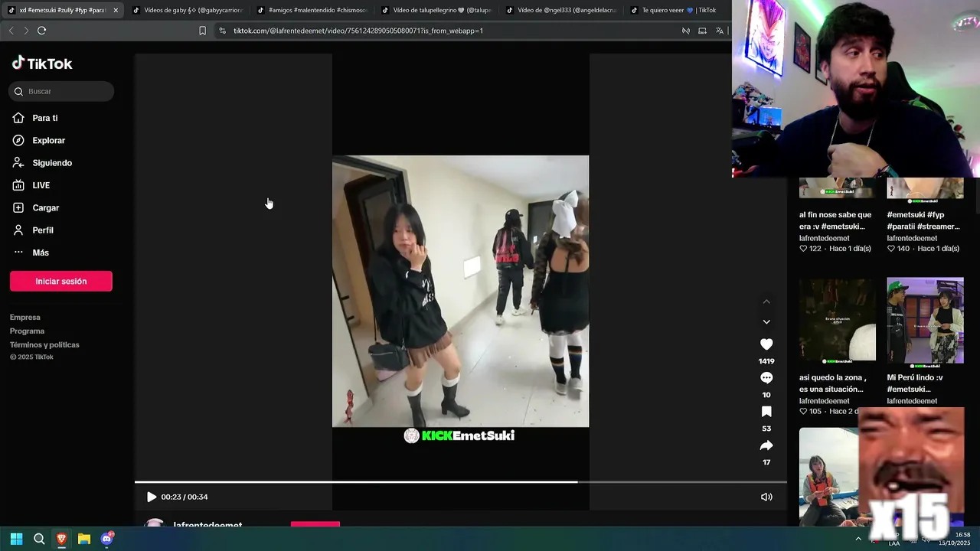
Task: Switch to Vídeo de talupellegrino tab
Action: click(x=436, y=10)
